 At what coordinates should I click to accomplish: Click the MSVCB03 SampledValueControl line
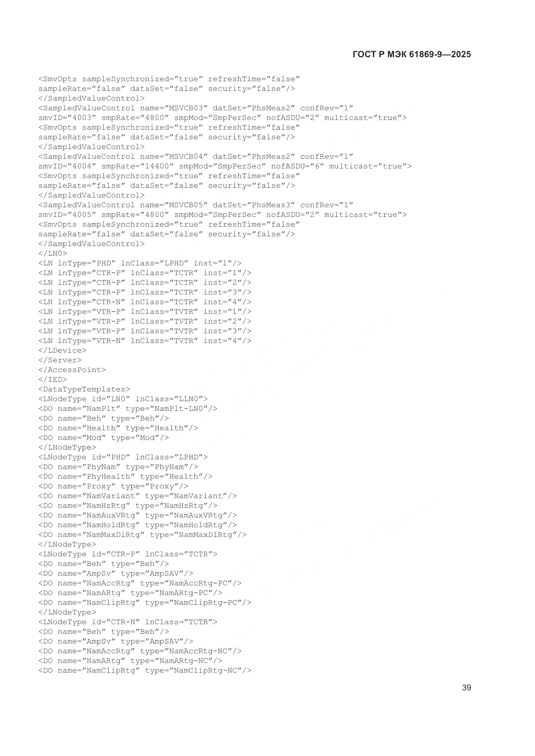tap(196, 108)
